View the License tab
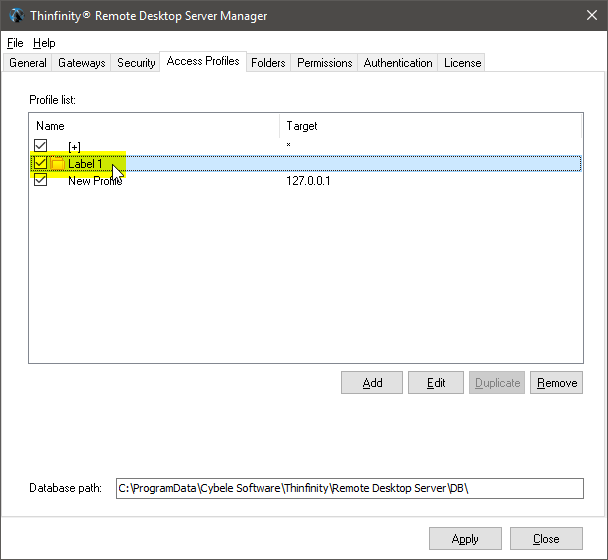Viewport: 608px width, 560px height. point(462,63)
